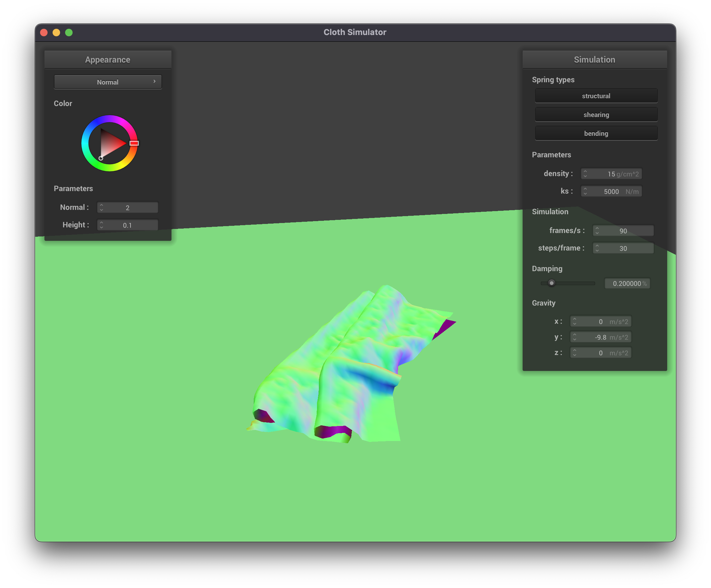
Task: Click the Gravity y stepper arrows
Action: [x=575, y=337]
